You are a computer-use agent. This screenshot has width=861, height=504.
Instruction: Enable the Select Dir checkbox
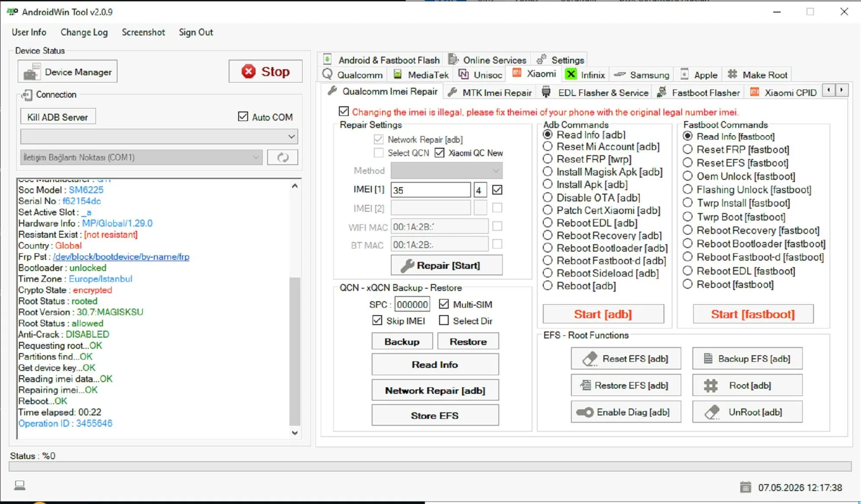443,320
